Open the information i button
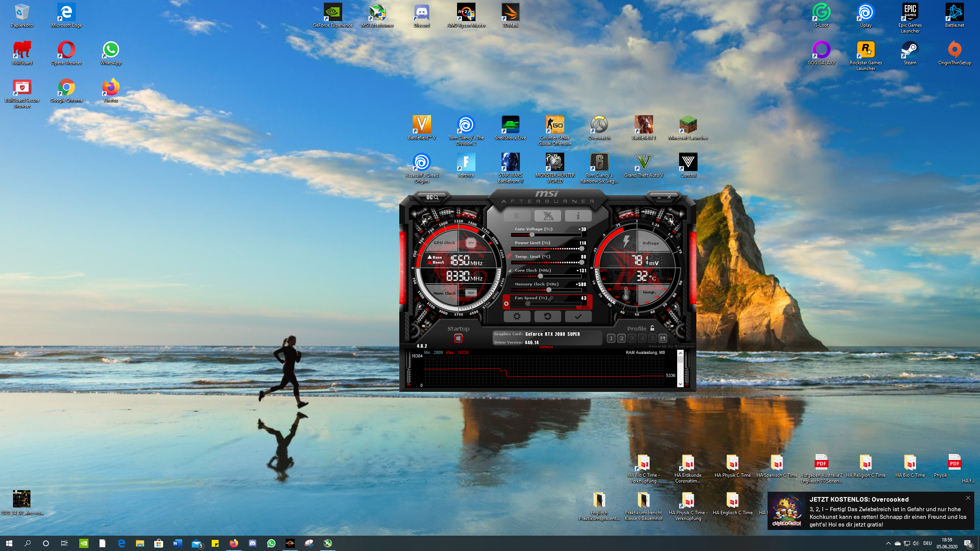Screen dimensions: 980x551 (578, 216)
